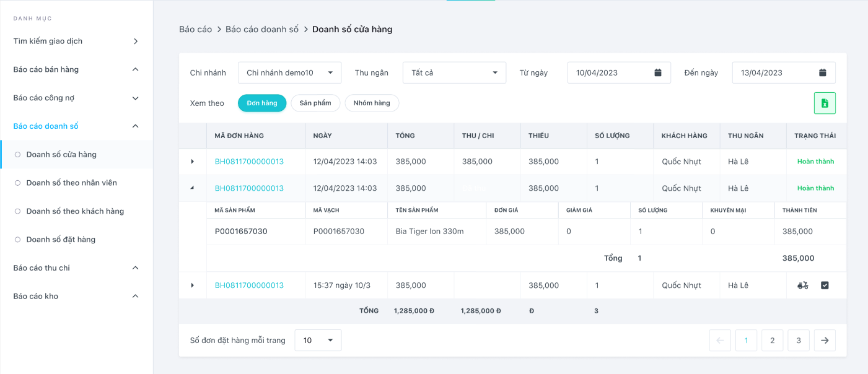Go to next page arrow
Screen dimensions: 868x374
coord(825,340)
